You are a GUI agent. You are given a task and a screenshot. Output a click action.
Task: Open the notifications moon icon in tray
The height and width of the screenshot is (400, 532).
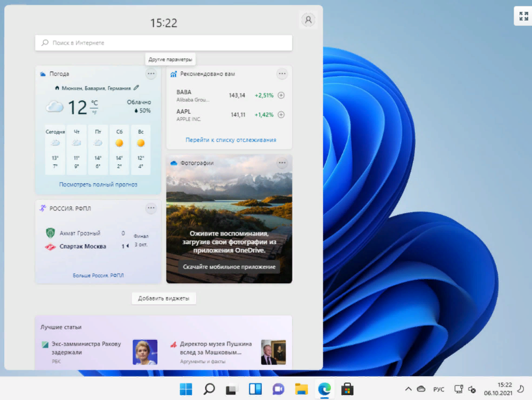tap(521, 389)
